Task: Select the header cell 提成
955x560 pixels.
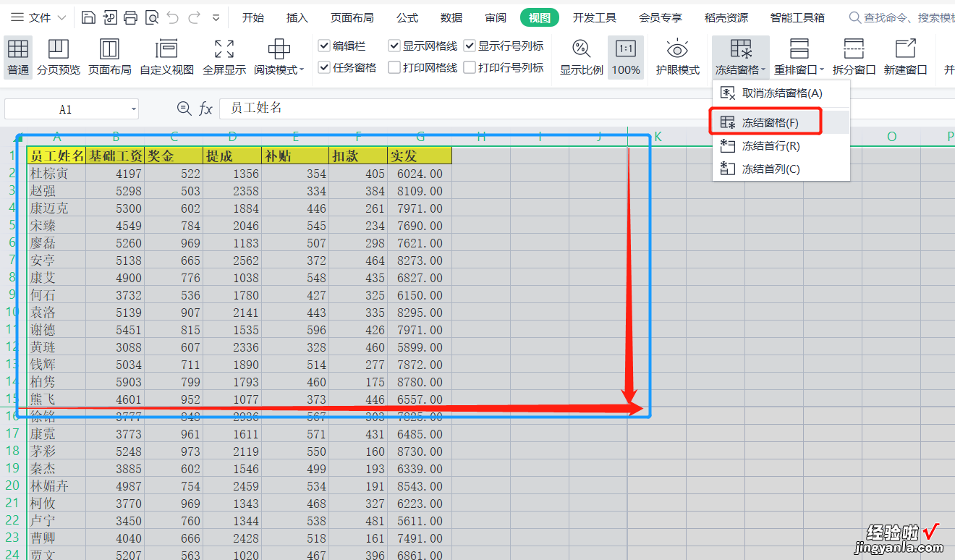Action: 232,156
